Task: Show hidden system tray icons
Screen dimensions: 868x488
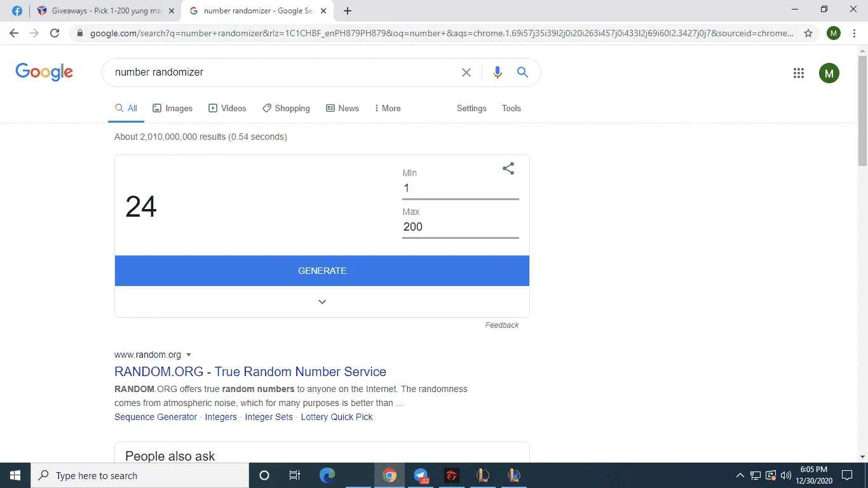Action: (x=740, y=475)
